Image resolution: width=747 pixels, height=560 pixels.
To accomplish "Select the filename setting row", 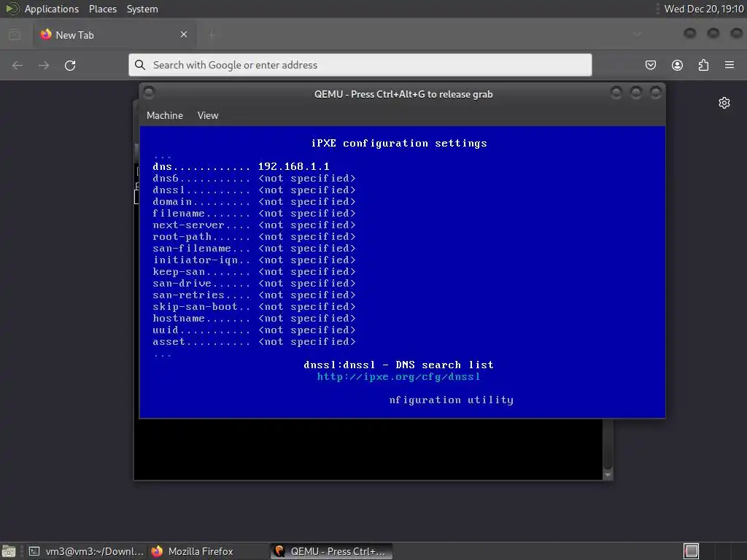I will [x=254, y=213].
